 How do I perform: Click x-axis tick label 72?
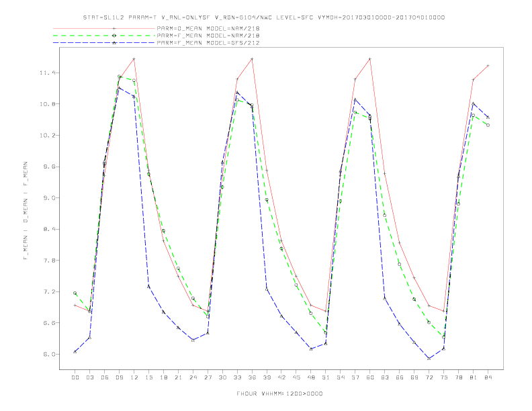[429, 377]
